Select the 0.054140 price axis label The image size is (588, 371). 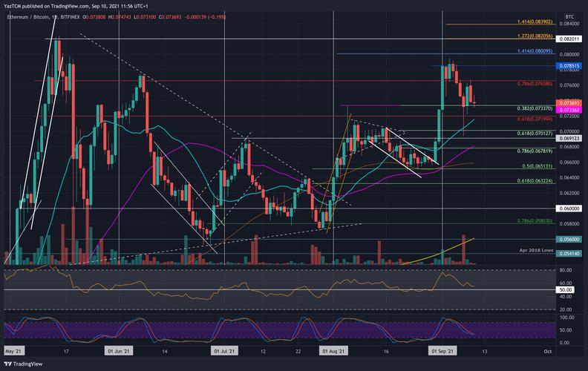point(569,254)
